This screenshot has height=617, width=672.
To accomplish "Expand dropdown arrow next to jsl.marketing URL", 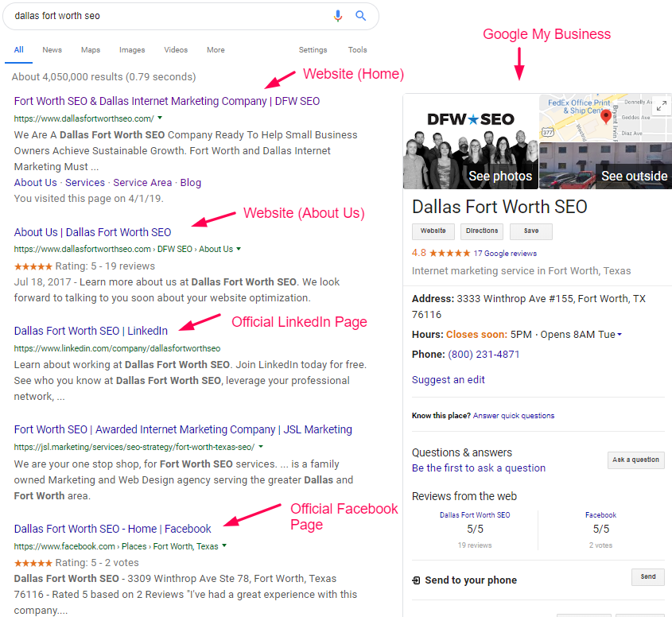I will pos(261,447).
